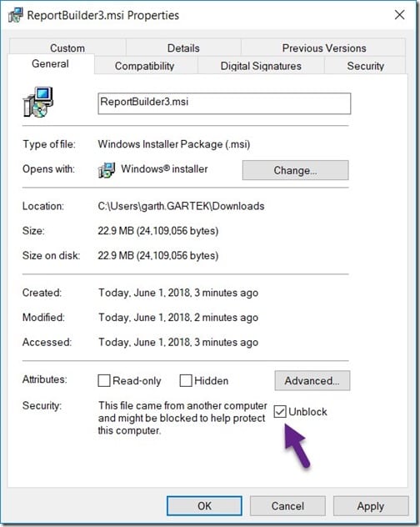
Task: Confirm with the OK button
Action: (204, 506)
